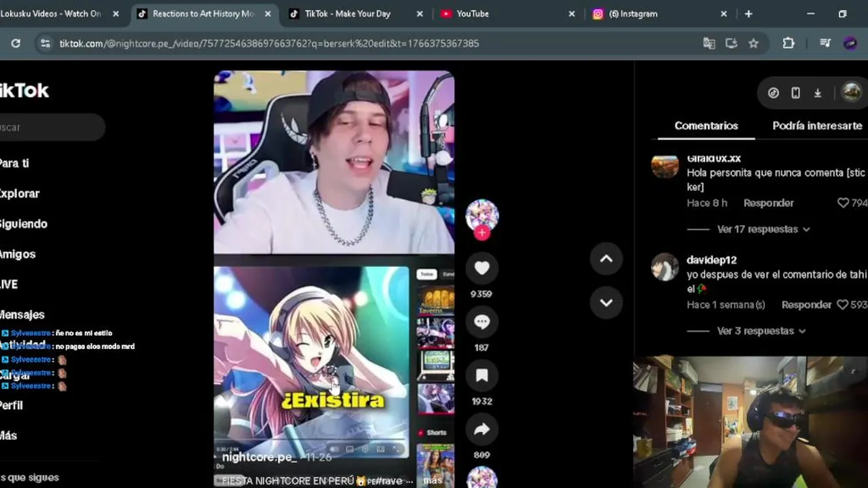868x488 pixels.
Task: Expand Ver 17 respuestas replies
Action: 763,229
